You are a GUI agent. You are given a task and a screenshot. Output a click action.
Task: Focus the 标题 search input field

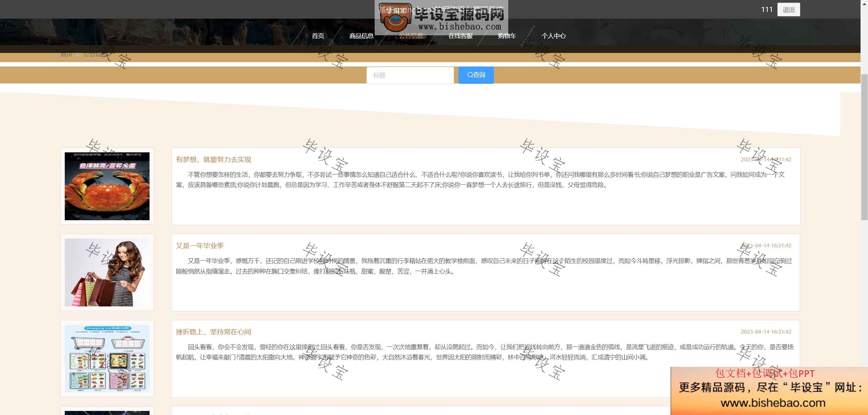coord(410,75)
